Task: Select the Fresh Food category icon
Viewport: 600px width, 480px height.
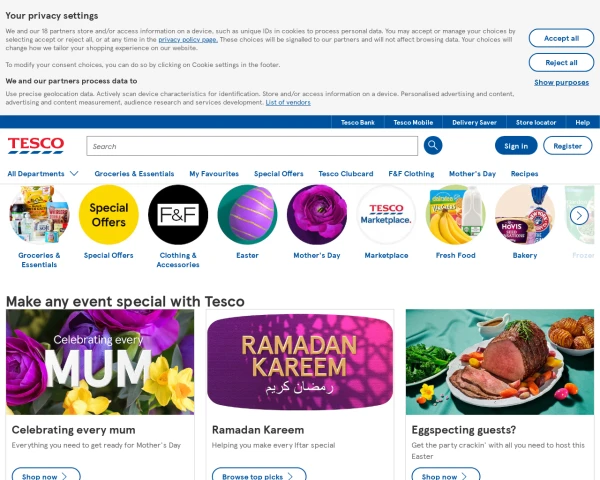Action: 455,215
